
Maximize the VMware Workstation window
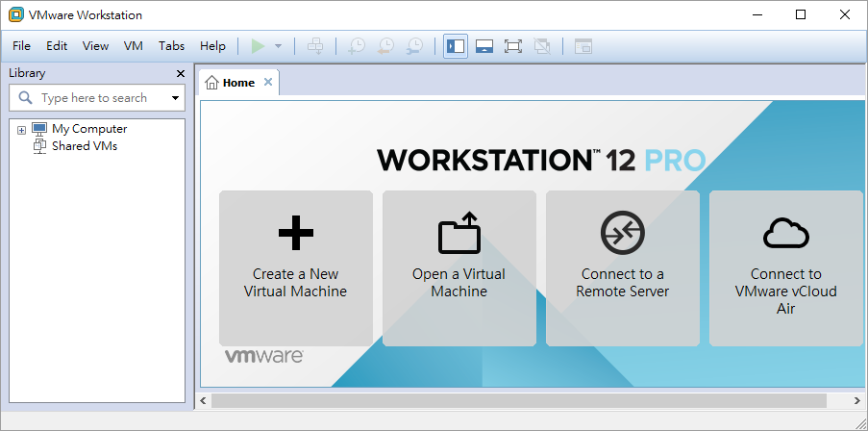click(801, 15)
